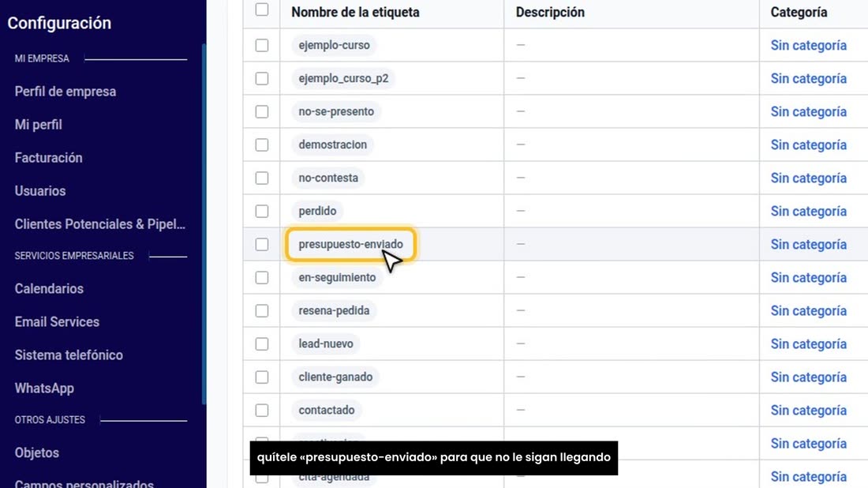Viewport: 868px width, 488px height.
Task: Go to Mi perfil in sidebar
Action: tap(38, 125)
